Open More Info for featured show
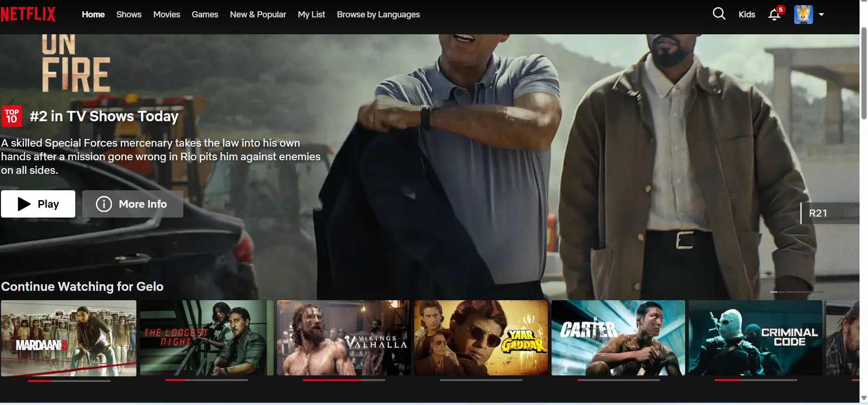The height and width of the screenshot is (405, 868). 133,204
